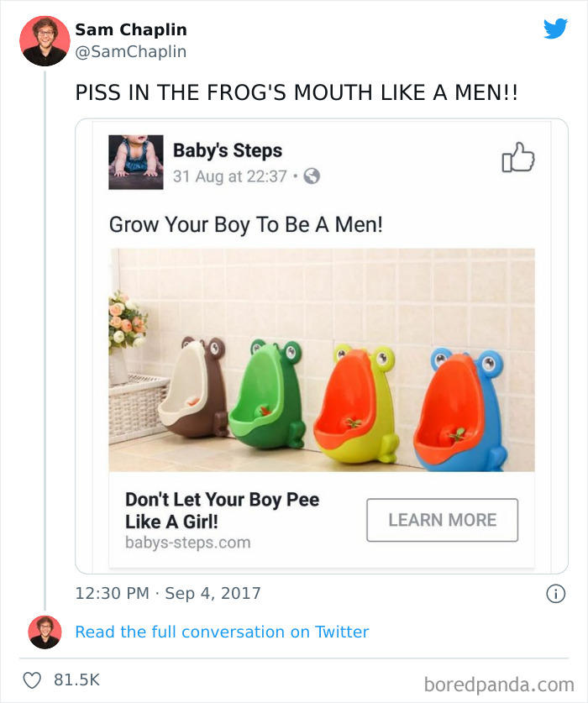Click the 81.5K likes count

click(76, 679)
